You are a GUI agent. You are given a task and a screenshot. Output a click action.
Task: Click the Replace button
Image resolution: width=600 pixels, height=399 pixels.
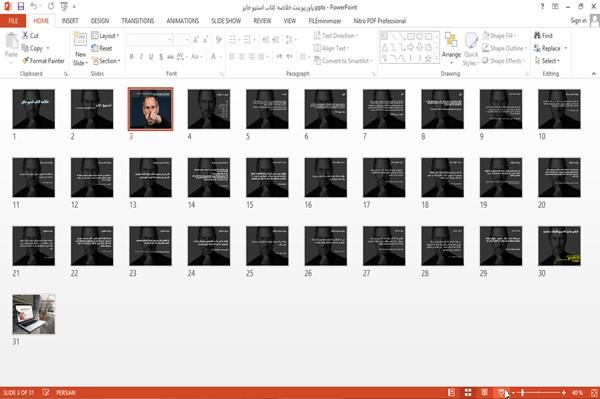click(550, 48)
